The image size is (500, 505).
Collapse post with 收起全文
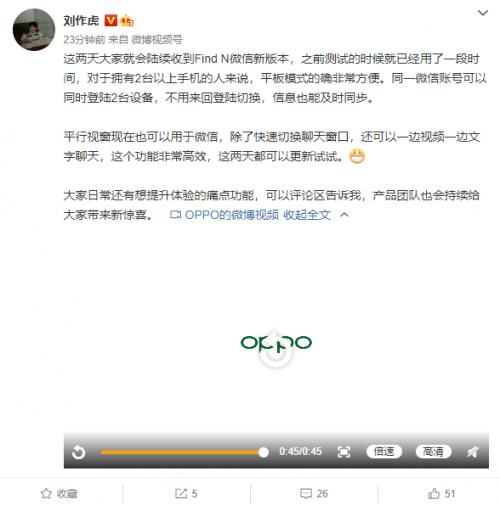[307, 215]
